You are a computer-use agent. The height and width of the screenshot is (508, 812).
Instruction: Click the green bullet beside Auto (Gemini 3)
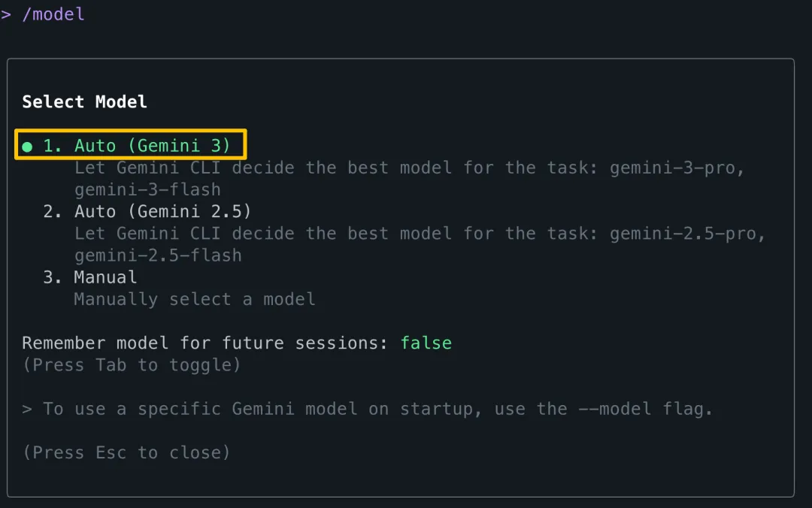pos(27,147)
